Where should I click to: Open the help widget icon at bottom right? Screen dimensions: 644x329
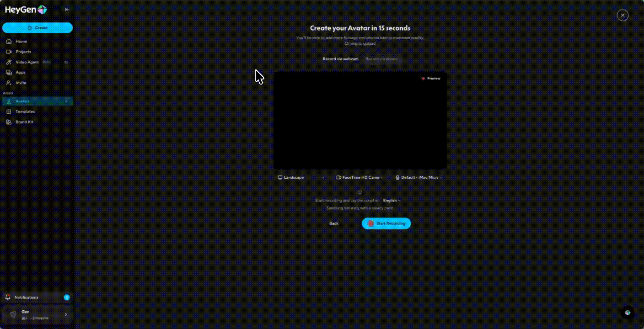click(628, 313)
